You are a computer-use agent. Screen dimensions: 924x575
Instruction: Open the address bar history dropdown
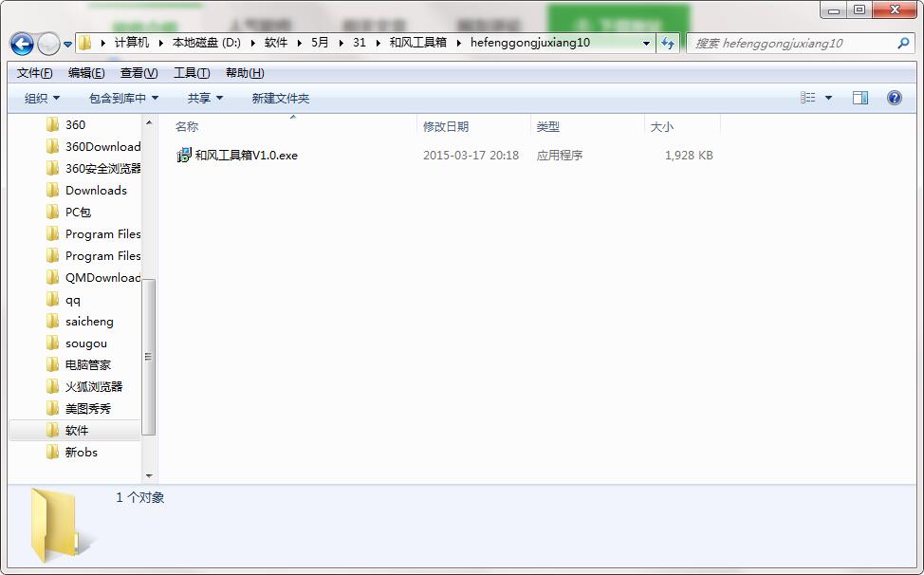646,43
